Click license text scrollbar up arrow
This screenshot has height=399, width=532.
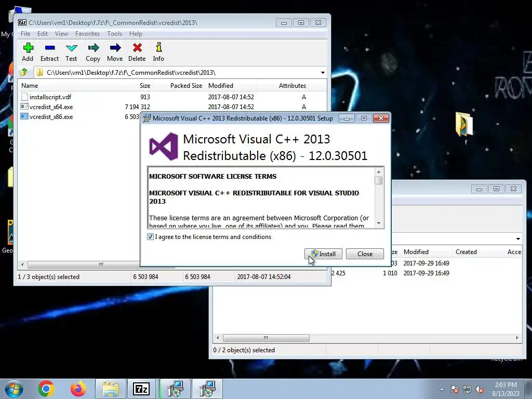click(379, 171)
